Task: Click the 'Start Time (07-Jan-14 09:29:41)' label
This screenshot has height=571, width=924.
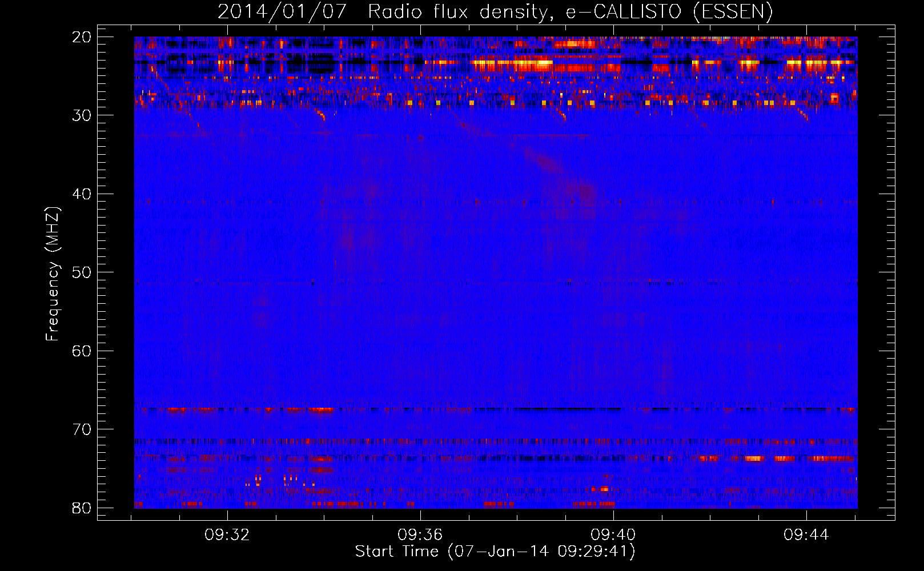Action: click(495, 552)
